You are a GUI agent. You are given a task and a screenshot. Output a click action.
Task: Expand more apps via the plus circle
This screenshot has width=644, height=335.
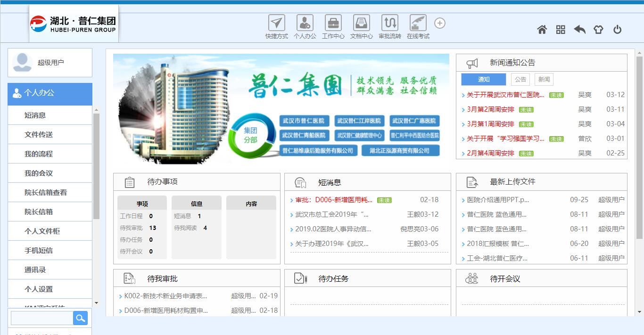440,23
